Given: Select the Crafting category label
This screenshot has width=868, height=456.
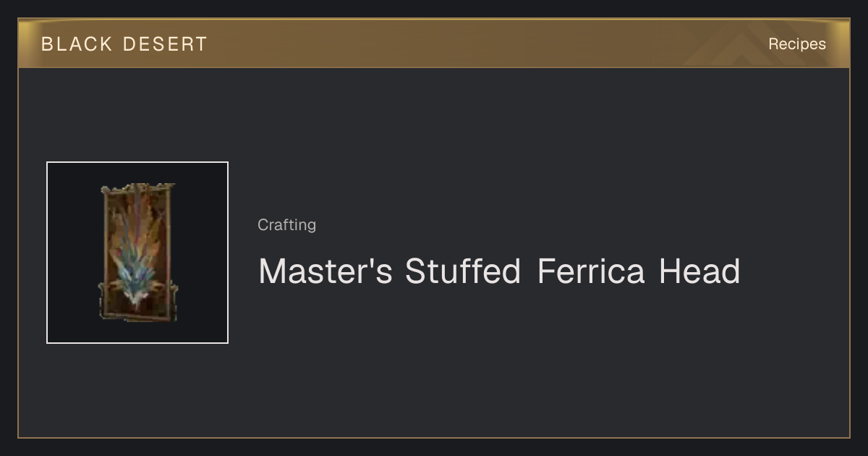Looking at the screenshot, I should [x=286, y=225].
